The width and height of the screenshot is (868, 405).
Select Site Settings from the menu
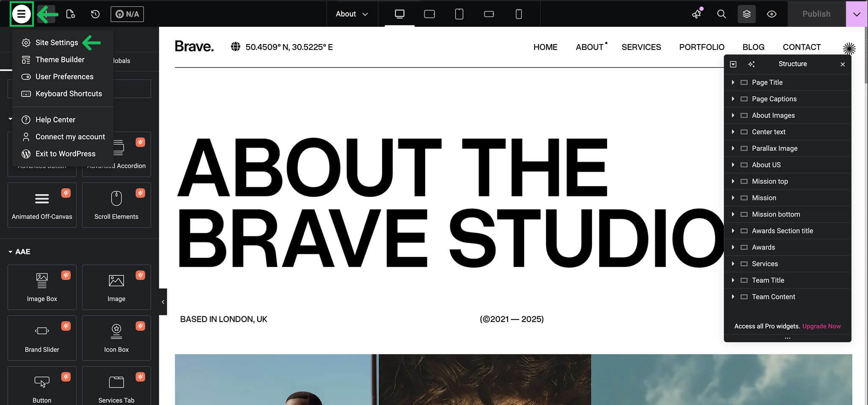coord(57,42)
